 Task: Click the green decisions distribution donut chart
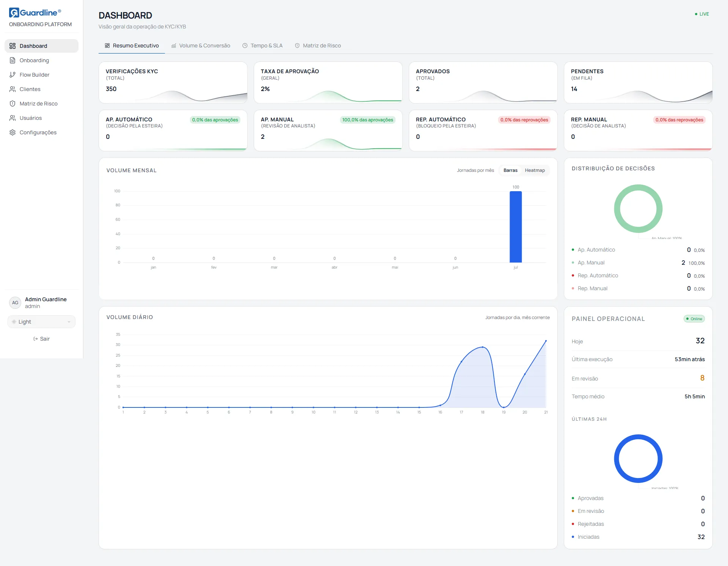(638, 209)
